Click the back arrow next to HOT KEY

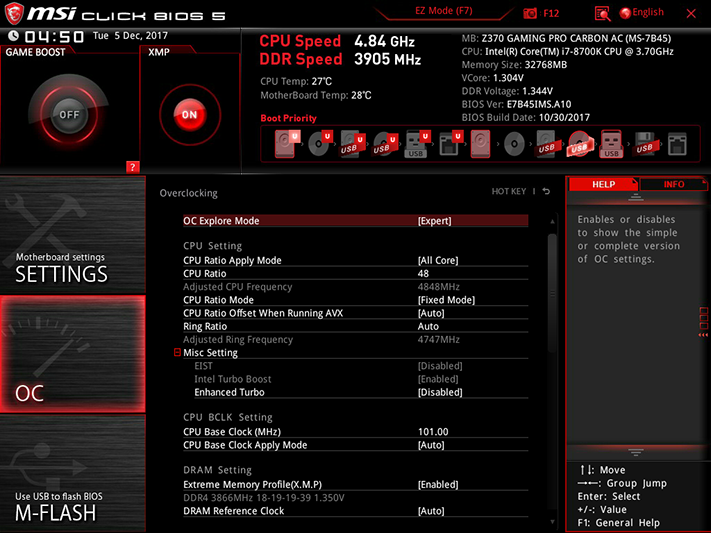546,191
